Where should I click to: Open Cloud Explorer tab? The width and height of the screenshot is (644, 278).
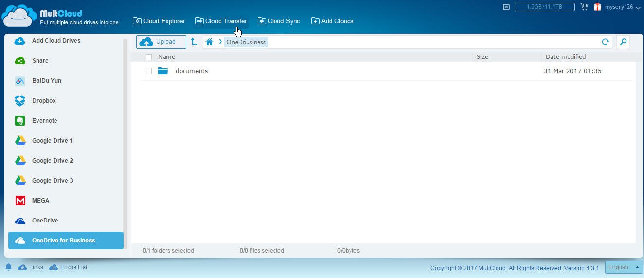[x=159, y=21]
